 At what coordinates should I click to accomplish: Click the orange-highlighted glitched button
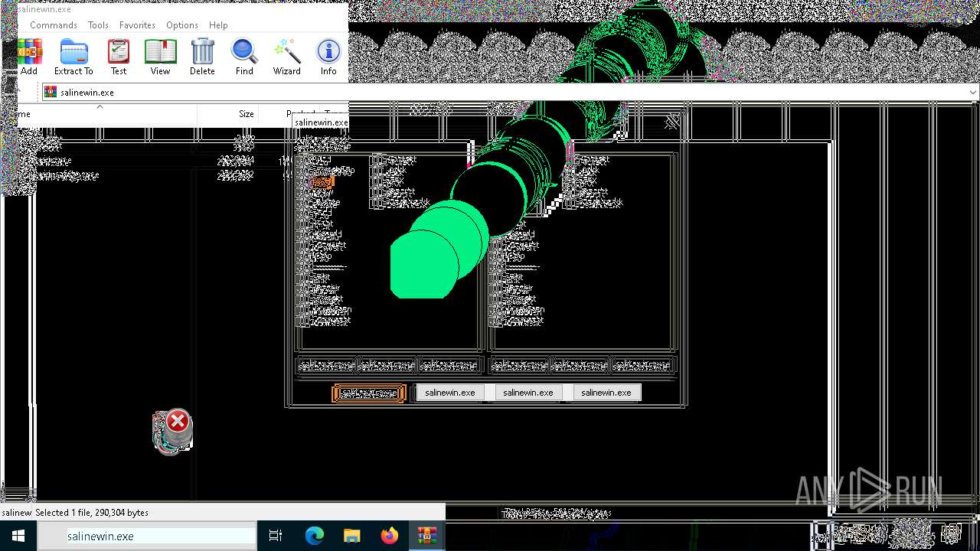tap(369, 393)
